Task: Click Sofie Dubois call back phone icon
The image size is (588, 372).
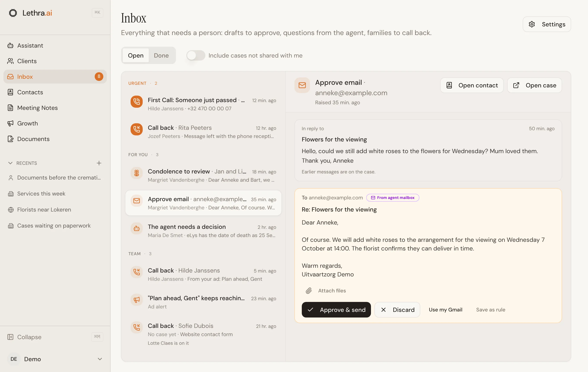Action: (136, 327)
